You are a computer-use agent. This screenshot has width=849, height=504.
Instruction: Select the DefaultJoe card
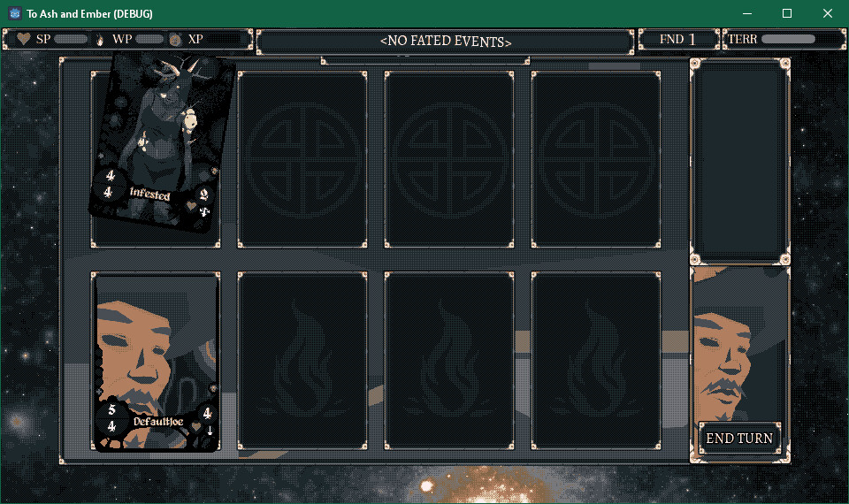156,362
